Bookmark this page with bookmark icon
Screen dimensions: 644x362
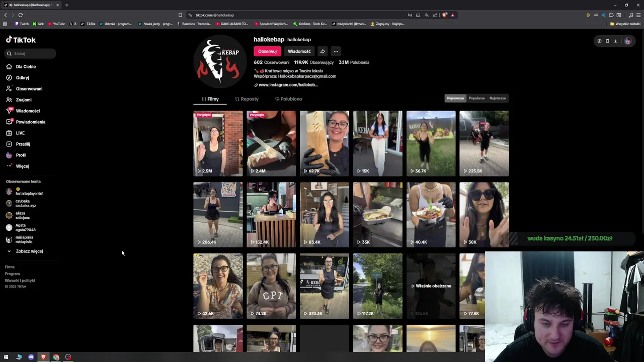[180, 15]
